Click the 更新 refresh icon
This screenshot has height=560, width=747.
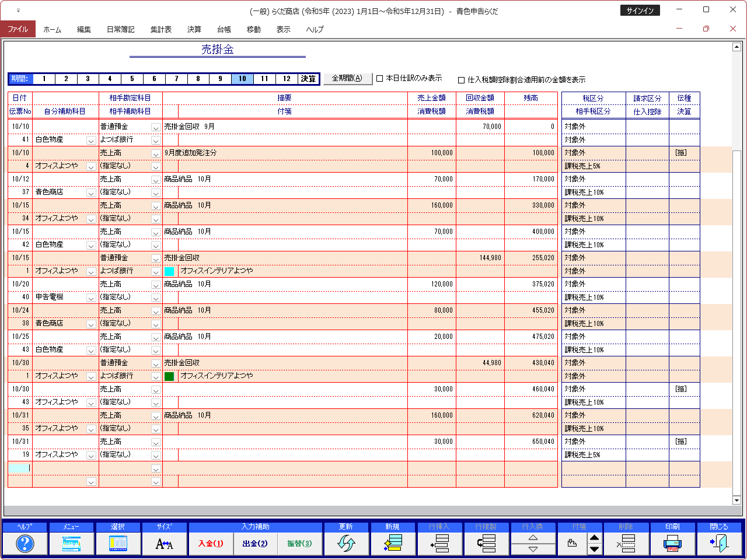coord(346,544)
